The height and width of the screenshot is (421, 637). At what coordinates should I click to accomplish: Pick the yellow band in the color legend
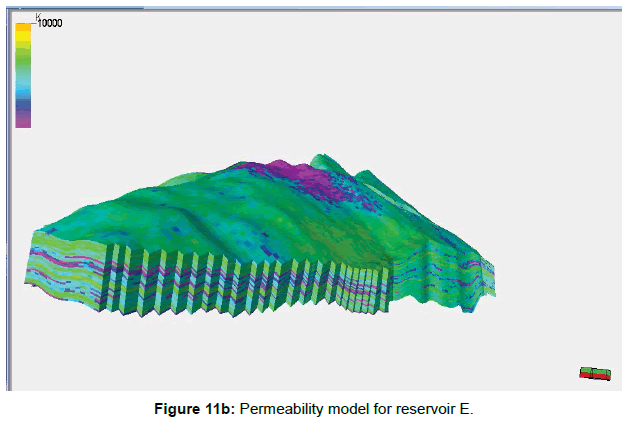23,38
